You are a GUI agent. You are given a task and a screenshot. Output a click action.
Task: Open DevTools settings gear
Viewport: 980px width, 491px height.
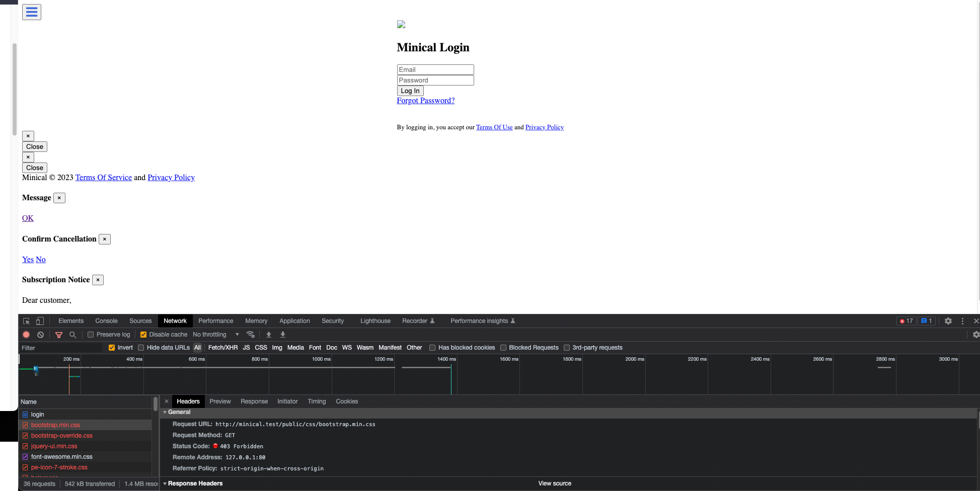pos(948,320)
